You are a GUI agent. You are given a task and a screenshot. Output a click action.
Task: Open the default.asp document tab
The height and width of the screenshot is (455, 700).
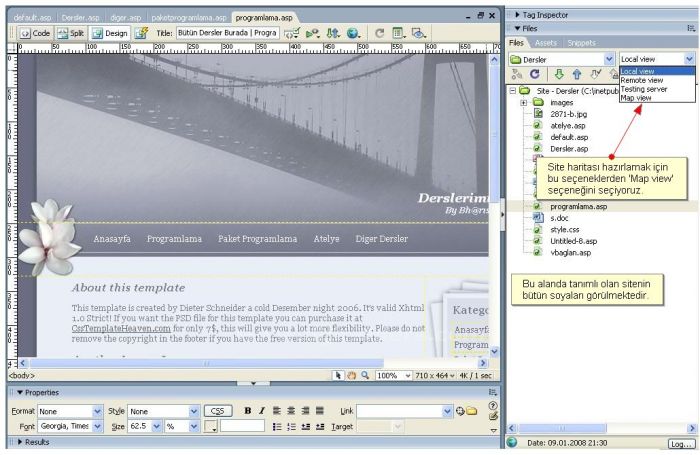tap(32, 18)
